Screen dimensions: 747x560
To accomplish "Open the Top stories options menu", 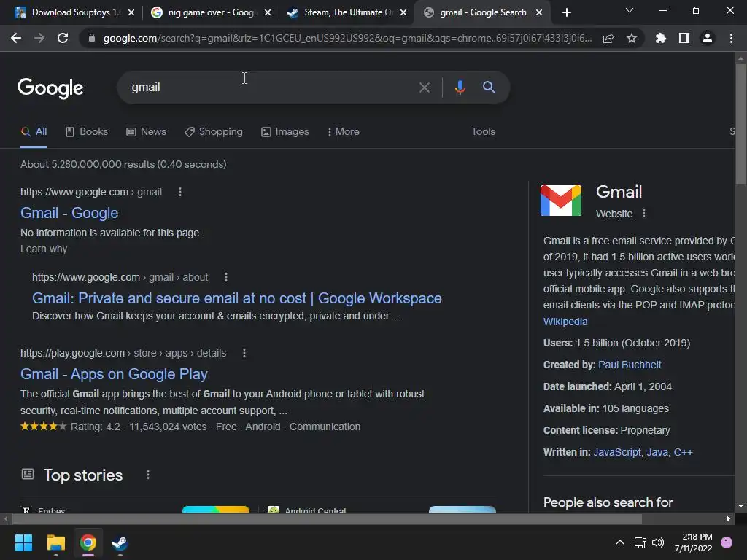I will pyautogui.click(x=148, y=475).
